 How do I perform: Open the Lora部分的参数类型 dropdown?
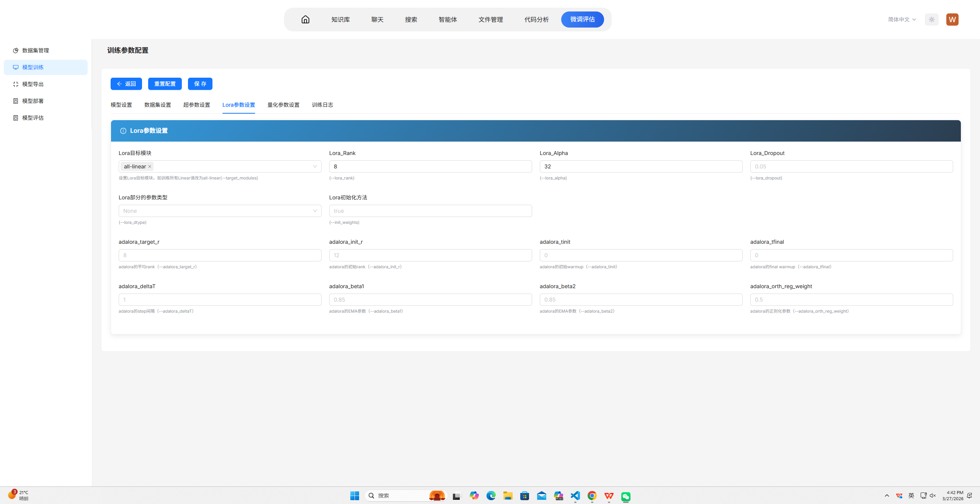pyautogui.click(x=220, y=211)
